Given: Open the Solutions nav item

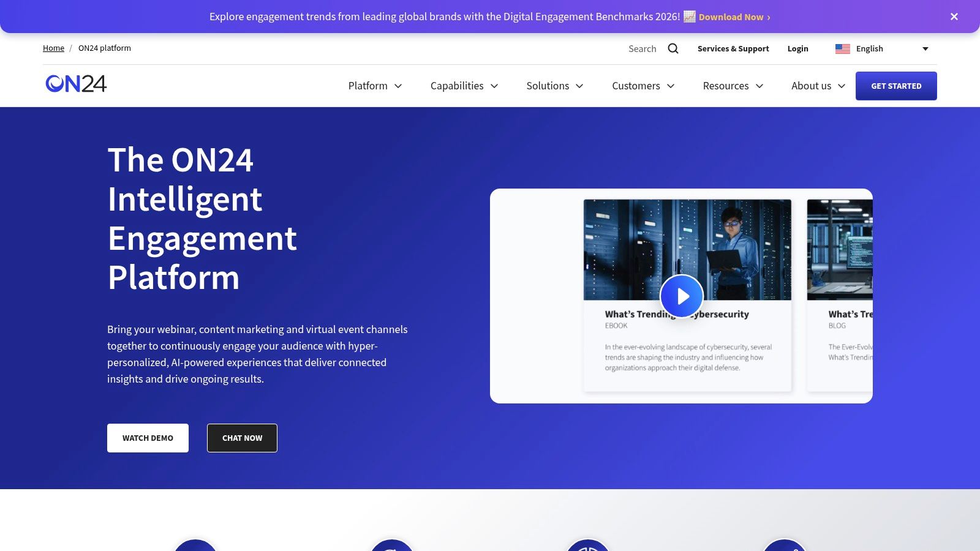Looking at the screenshot, I should click(548, 86).
